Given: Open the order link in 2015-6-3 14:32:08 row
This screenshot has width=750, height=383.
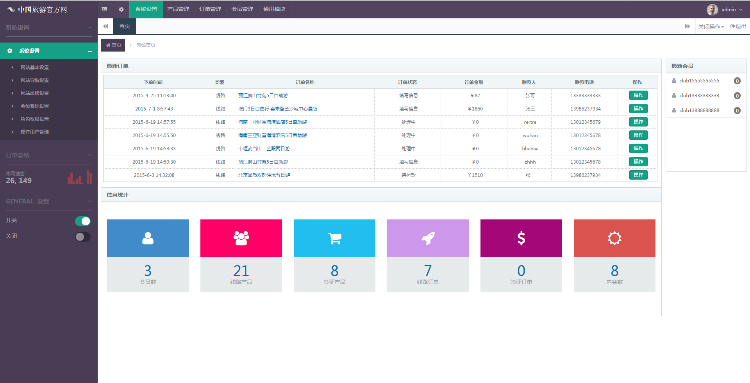Looking at the screenshot, I should pyautogui.click(x=264, y=175).
